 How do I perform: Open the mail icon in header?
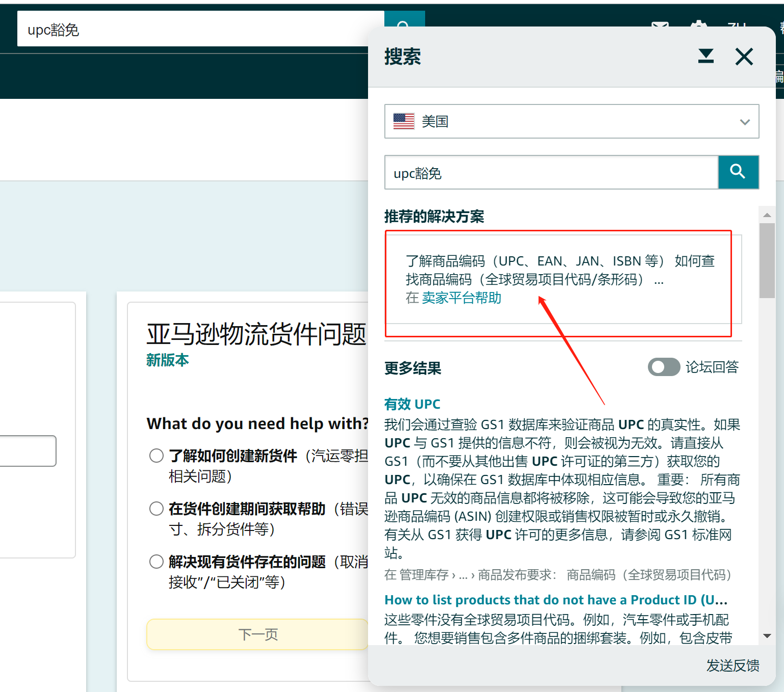(660, 24)
